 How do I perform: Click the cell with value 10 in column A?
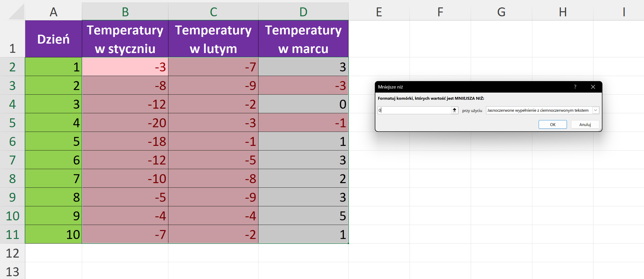pos(53,234)
